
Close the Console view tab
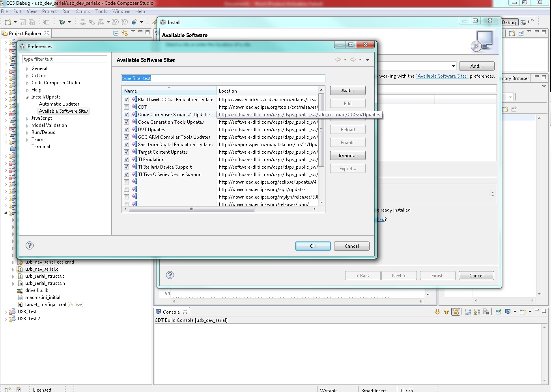(185, 312)
